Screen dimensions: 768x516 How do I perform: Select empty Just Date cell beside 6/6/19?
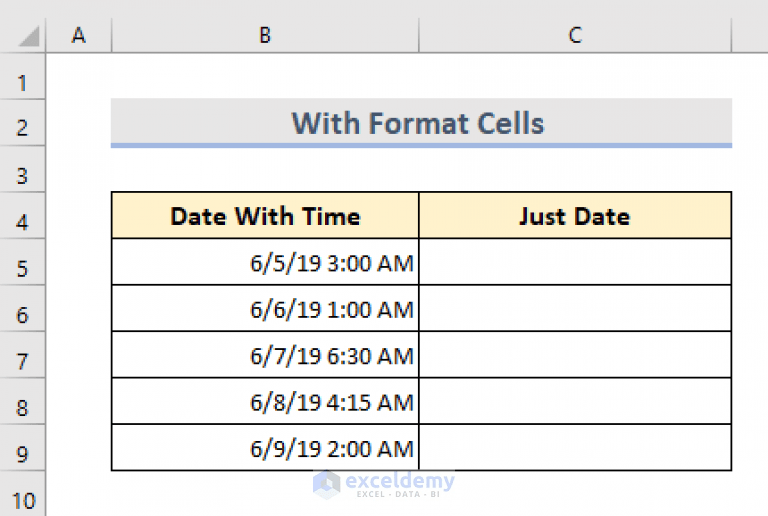click(575, 308)
